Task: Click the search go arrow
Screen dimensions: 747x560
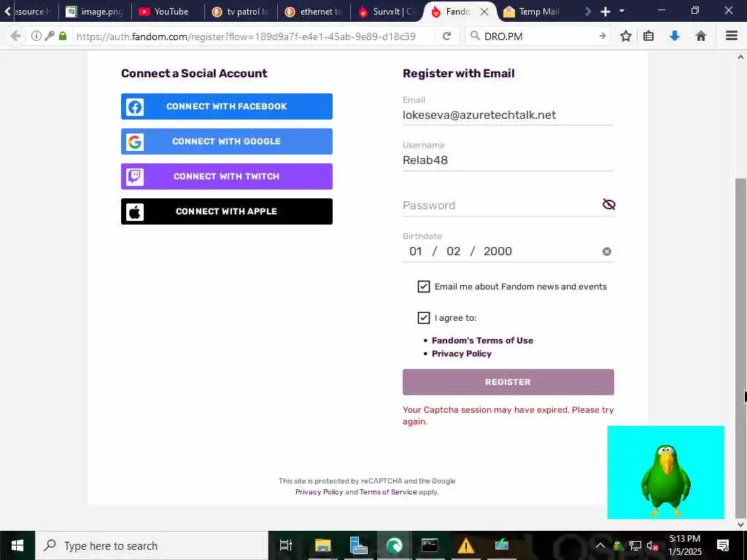Action: click(603, 36)
